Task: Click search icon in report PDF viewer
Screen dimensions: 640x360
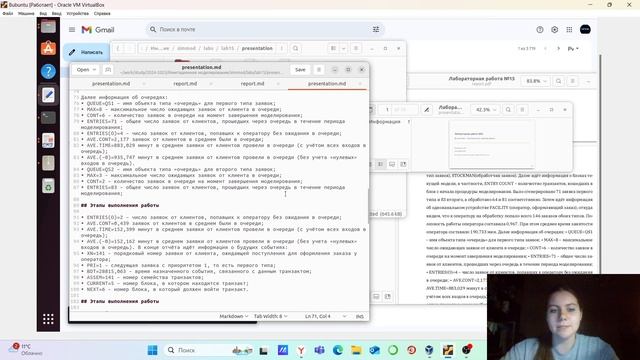Action: [558, 81]
